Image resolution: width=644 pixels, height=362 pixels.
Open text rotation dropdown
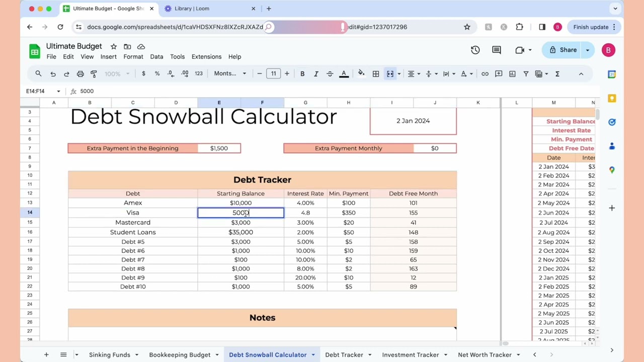point(466,74)
